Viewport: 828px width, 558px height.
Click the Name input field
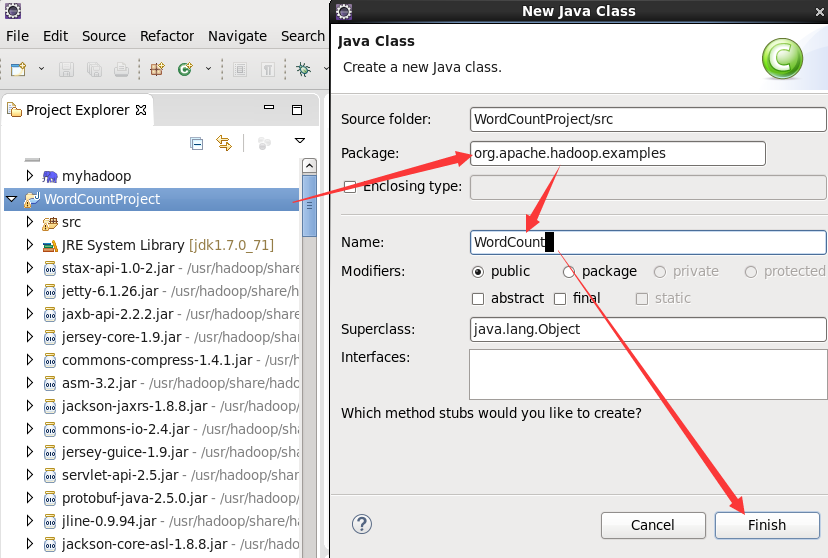[x=648, y=242]
